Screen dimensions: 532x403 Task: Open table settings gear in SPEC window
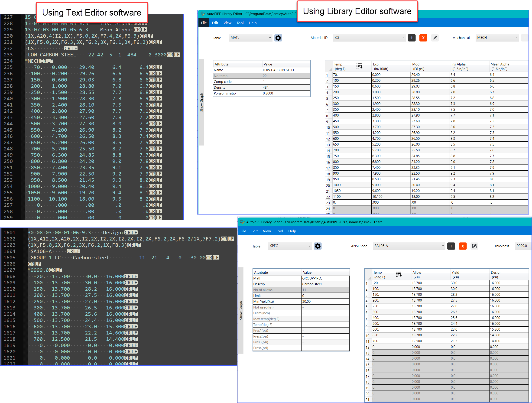coord(318,246)
